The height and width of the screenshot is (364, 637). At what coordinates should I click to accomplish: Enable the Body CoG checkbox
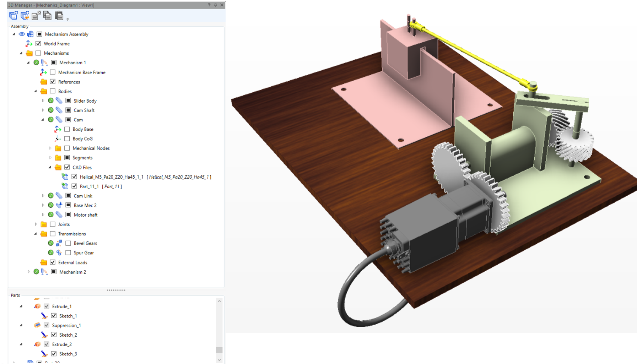point(67,139)
